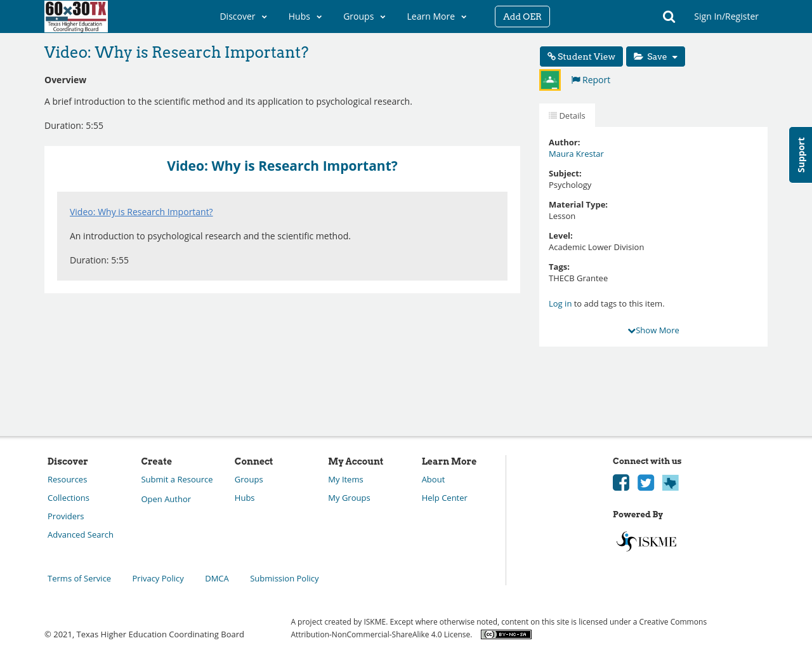812x650 pixels.
Task: Click the Add OER button
Action: 522,17
